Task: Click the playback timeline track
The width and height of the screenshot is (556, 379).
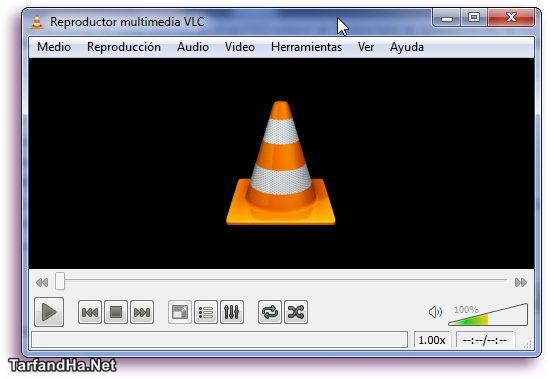Action: click(282, 280)
